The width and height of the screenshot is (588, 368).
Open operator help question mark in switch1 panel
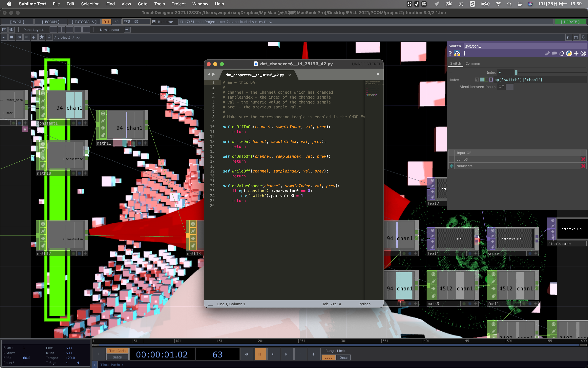tap(450, 53)
